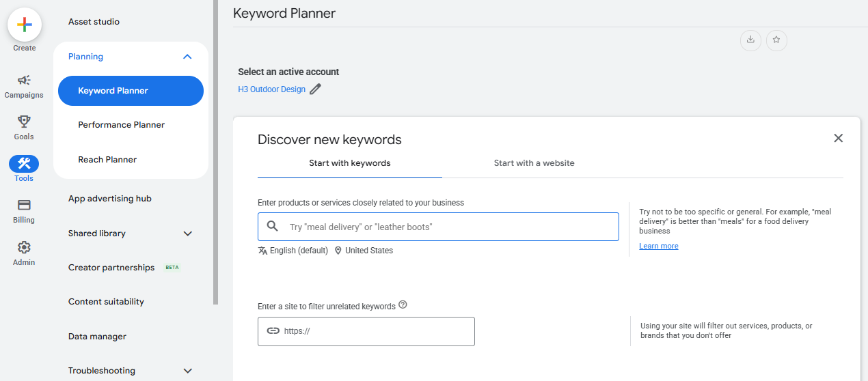Image resolution: width=868 pixels, height=381 pixels.
Task: Click the Keyword Planner page heading
Action: [284, 13]
